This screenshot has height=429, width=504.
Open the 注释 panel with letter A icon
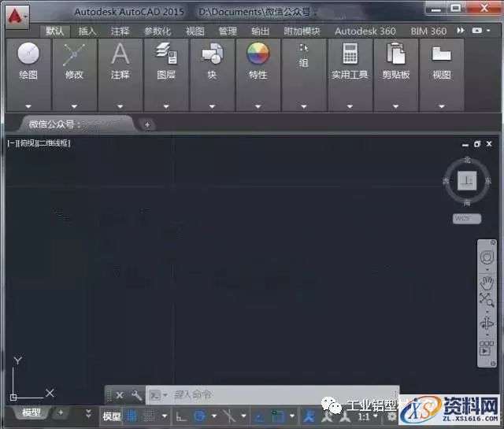[x=120, y=54]
